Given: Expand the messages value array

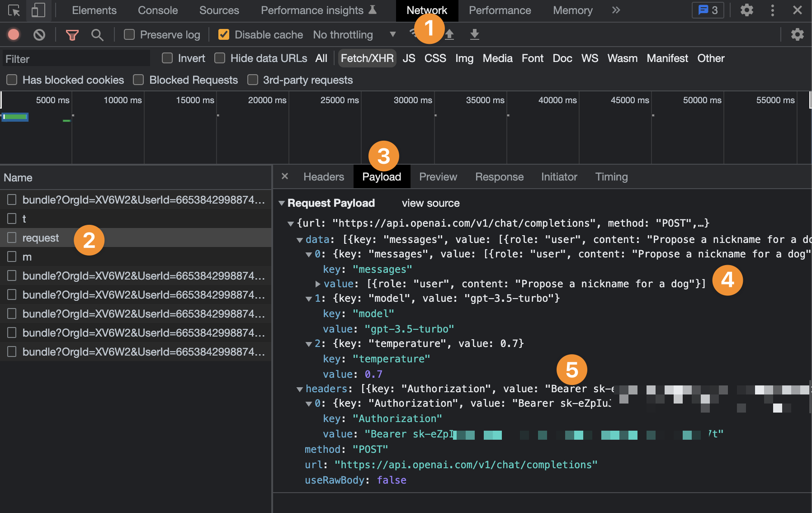Looking at the screenshot, I should tap(317, 284).
